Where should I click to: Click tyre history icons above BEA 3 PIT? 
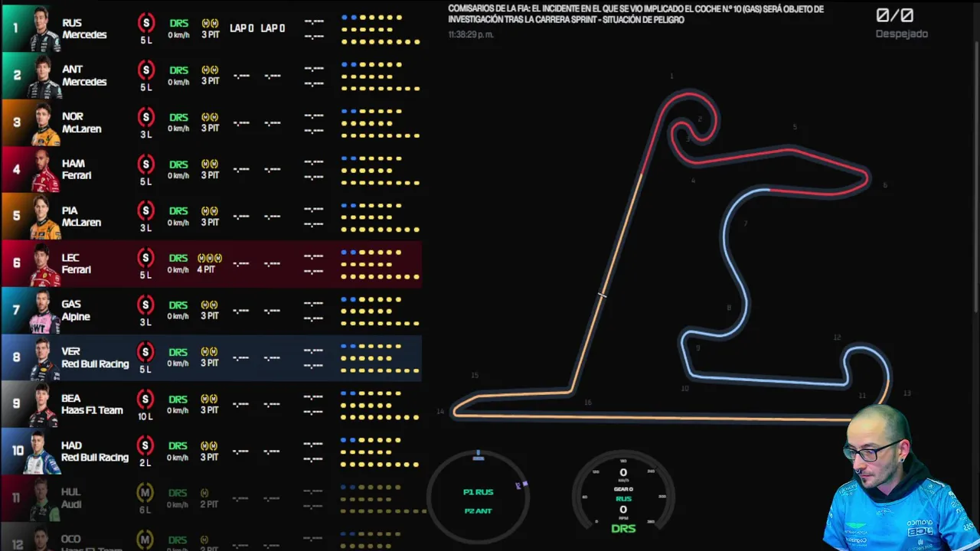coord(210,399)
